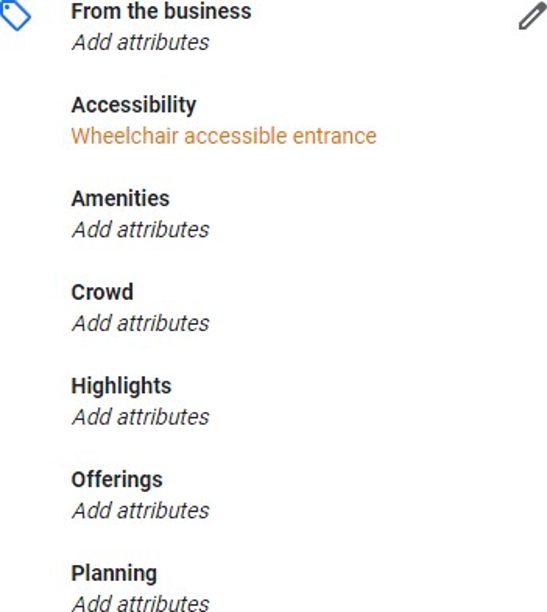Click the pencil edit icon

click(x=533, y=16)
